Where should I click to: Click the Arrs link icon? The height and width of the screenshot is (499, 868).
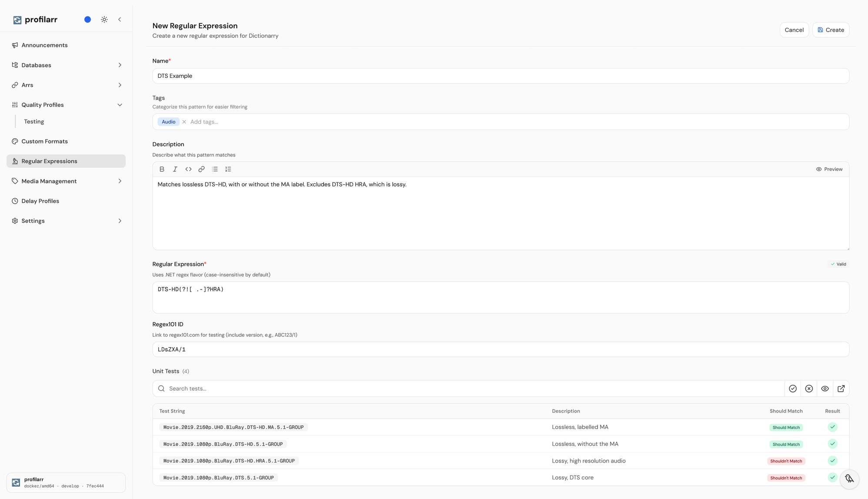pos(15,85)
